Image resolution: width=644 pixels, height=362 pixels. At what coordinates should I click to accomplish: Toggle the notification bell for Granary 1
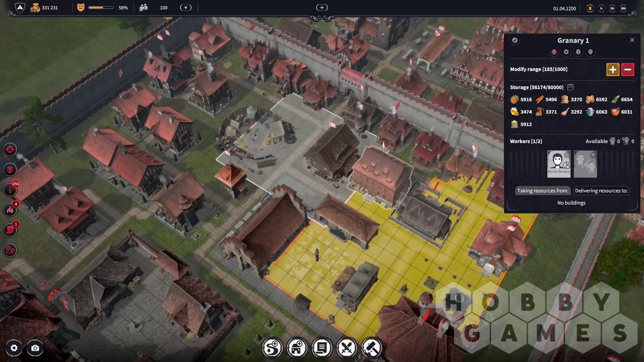pyautogui.click(x=578, y=52)
